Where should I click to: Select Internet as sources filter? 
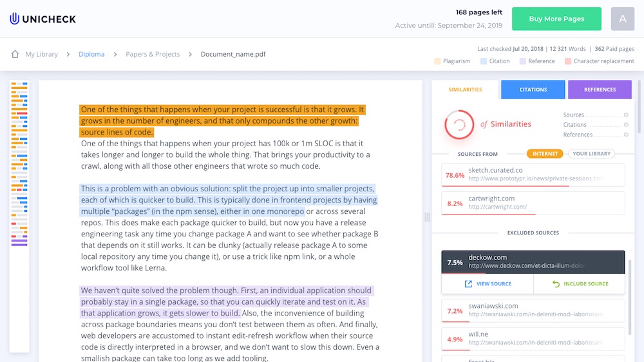pos(545,154)
